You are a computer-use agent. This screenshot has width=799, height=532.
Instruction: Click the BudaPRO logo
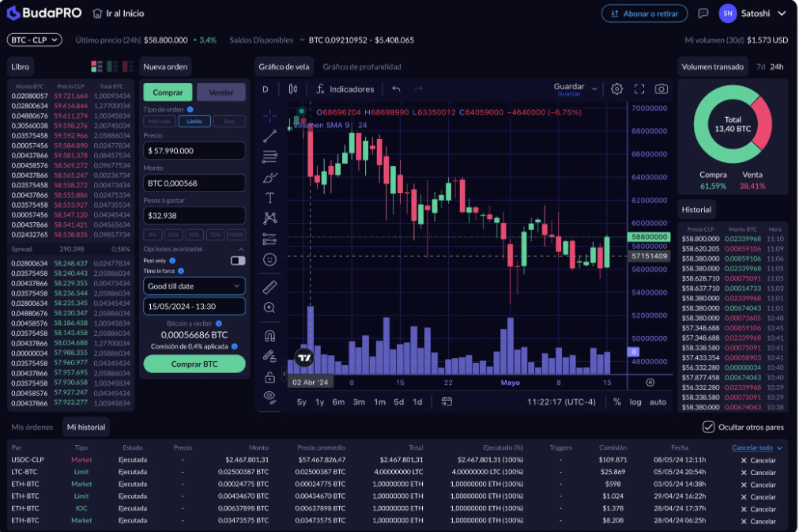pos(43,13)
